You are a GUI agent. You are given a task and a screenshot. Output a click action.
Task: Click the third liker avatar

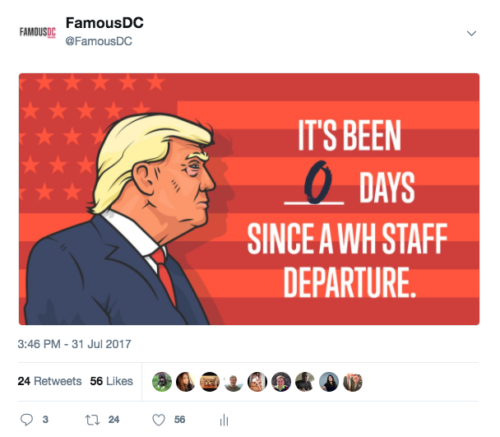tap(210, 382)
